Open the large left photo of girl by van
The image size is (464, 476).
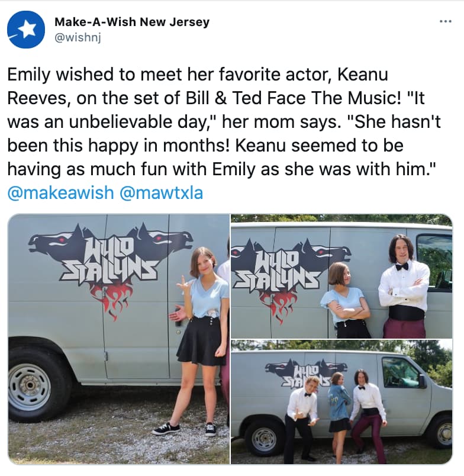click(x=118, y=339)
